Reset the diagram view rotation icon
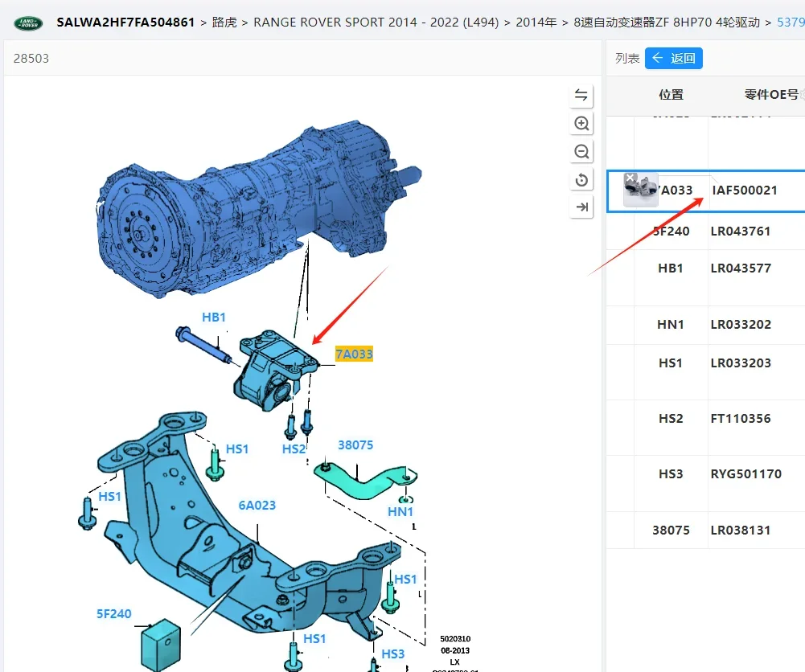The height and width of the screenshot is (672, 805). (581, 179)
